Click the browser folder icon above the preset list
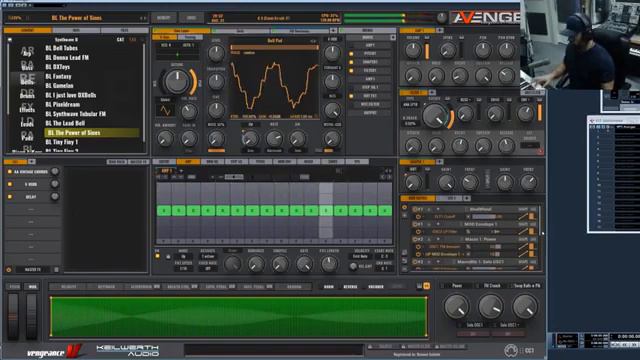The image size is (640, 360). (x=10, y=40)
